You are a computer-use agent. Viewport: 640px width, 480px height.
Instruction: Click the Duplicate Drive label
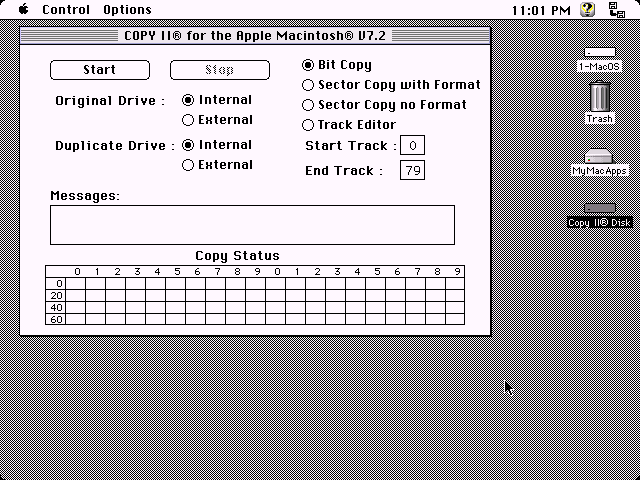pos(115,146)
